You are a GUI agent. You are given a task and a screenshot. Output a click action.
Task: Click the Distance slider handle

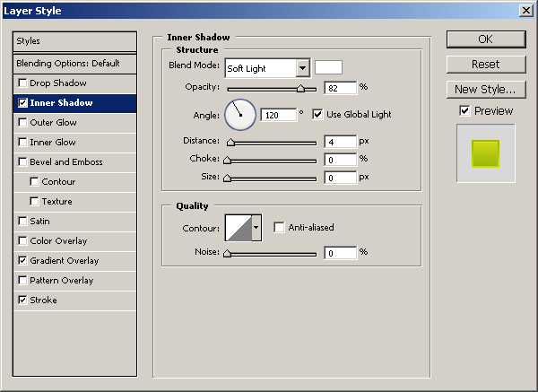point(231,142)
